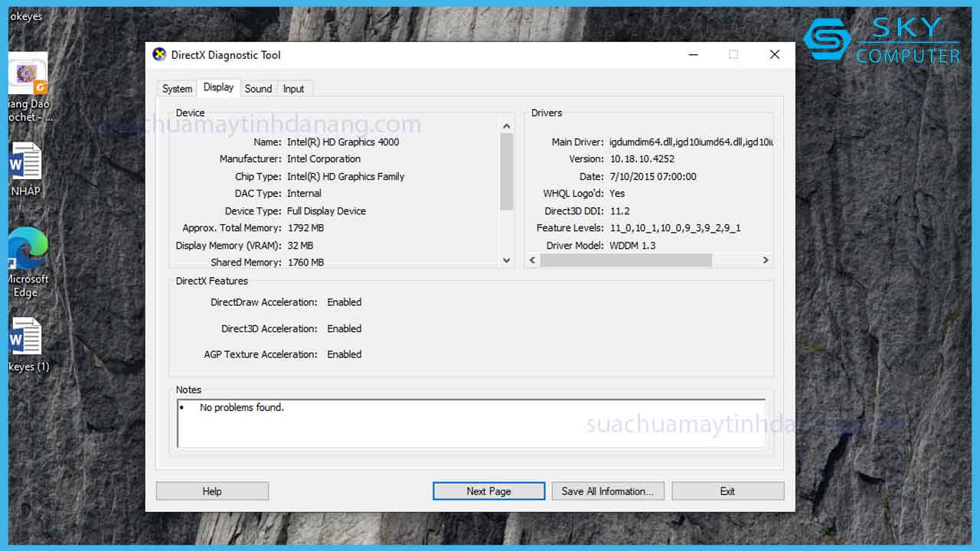The width and height of the screenshot is (980, 551).
Task: Click AGP Texture Acceleration 'Enabled' status
Action: (345, 354)
